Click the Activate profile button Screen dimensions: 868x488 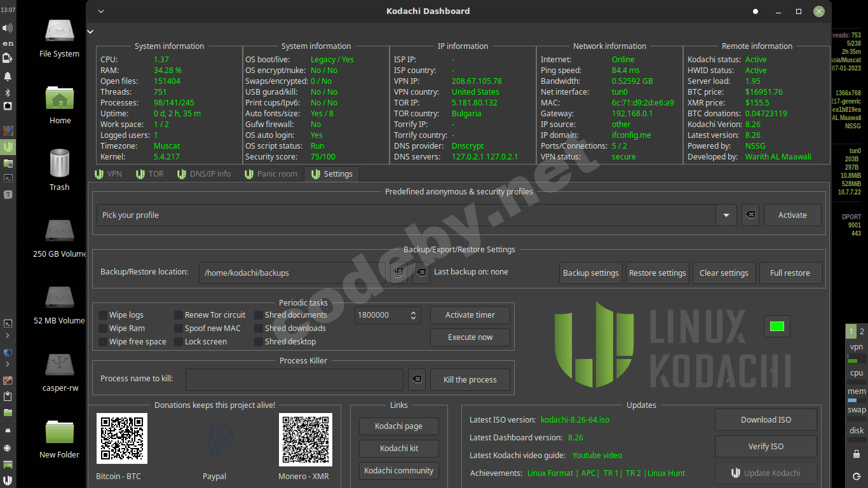pyautogui.click(x=792, y=215)
